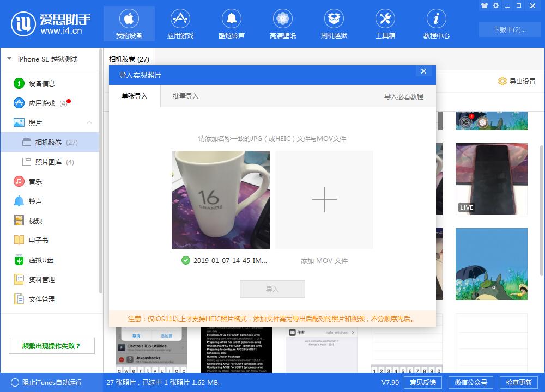Screen dimensions: 545x392
Task: Open the 刷机越狱 flashing and jailbreak section
Action: [334, 23]
